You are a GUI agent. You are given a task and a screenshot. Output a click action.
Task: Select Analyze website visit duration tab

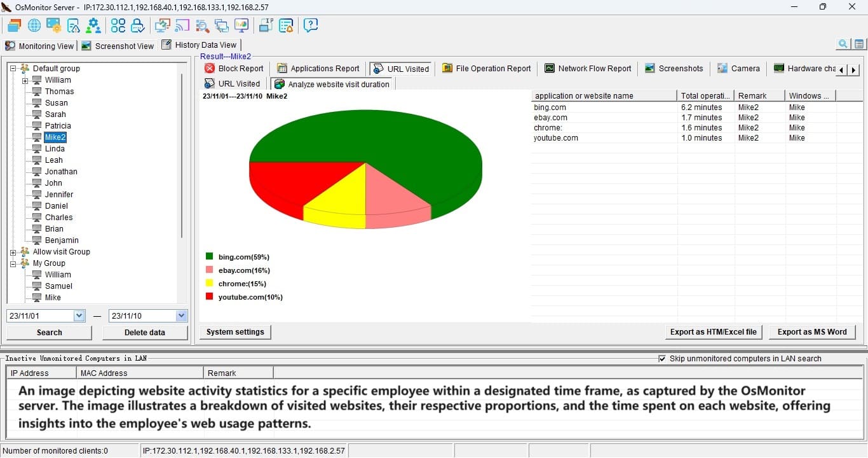click(332, 84)
